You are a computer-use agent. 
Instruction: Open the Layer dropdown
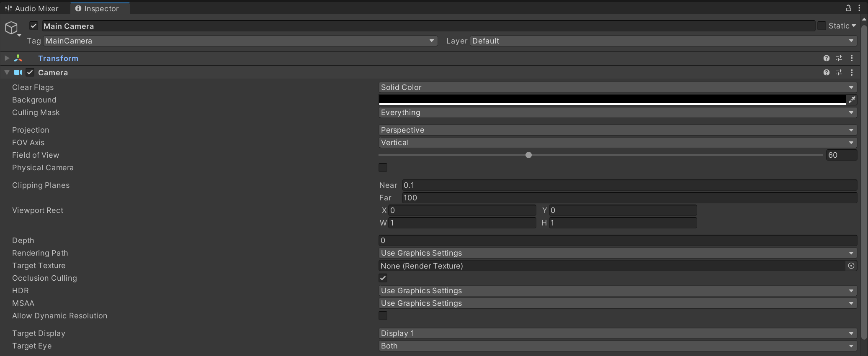click(x=663, y=41)
